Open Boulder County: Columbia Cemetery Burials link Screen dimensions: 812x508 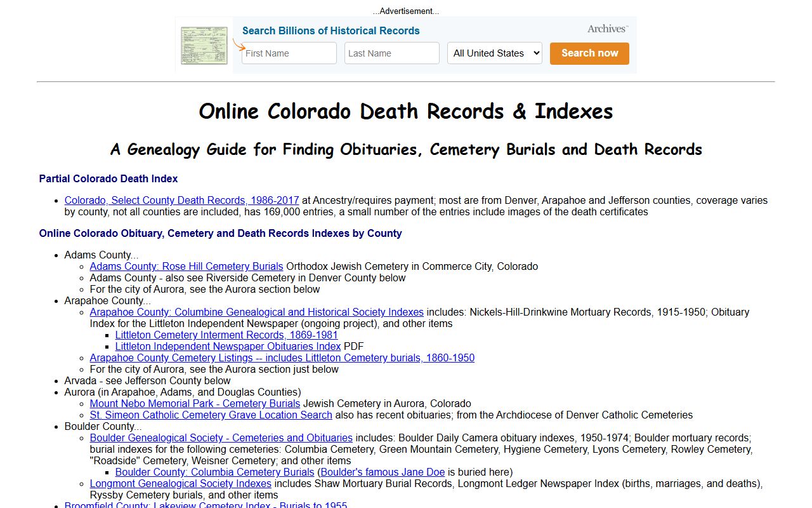[215, 472]
